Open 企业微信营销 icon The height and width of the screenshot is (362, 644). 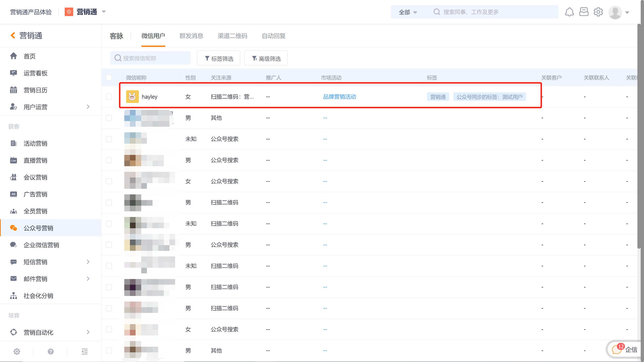click(13, 245)
